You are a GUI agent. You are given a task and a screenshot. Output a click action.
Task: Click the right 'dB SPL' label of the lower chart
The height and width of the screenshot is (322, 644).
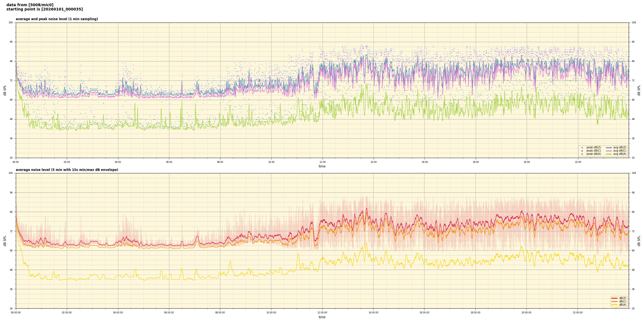click(639, 241)
